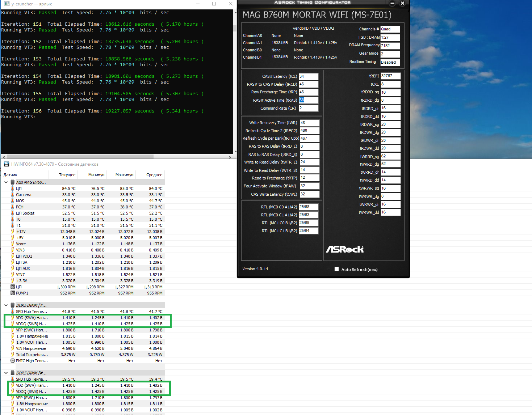Click the thermometer icon of the PCH row
This screenshot has height=415, width=532.
[x=13, y=207]
